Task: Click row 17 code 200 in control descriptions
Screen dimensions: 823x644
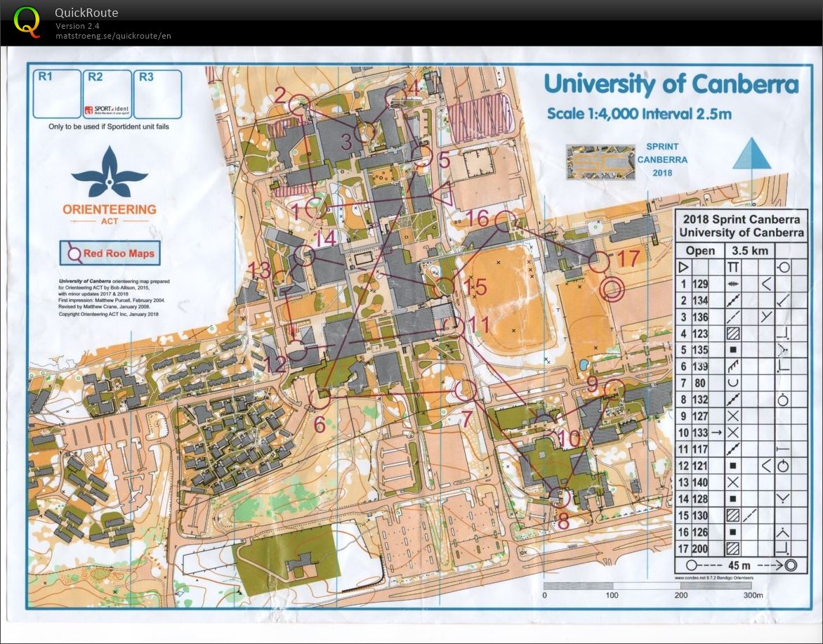Action: point(700,548)
